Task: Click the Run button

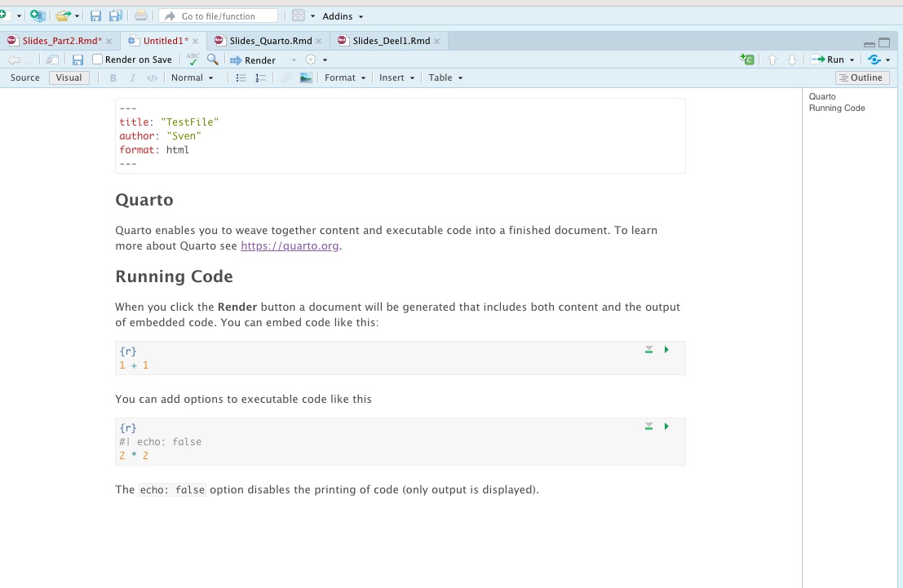Action: (828, 60)
